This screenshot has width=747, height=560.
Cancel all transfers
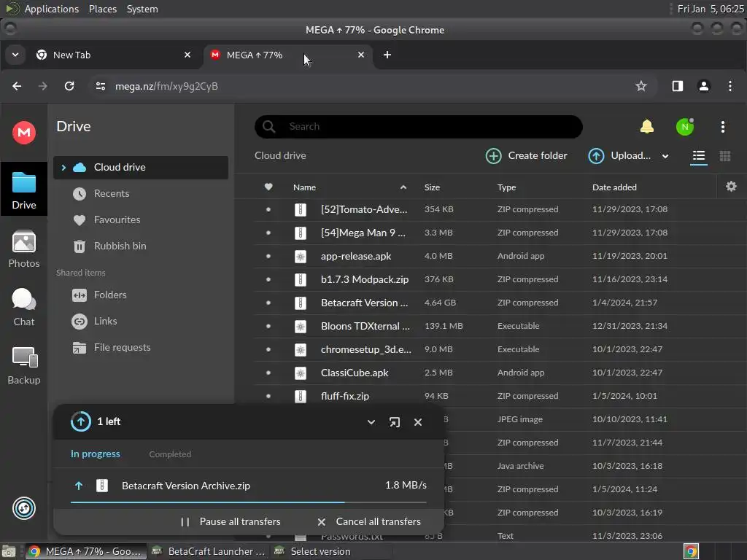pos(369,522)
